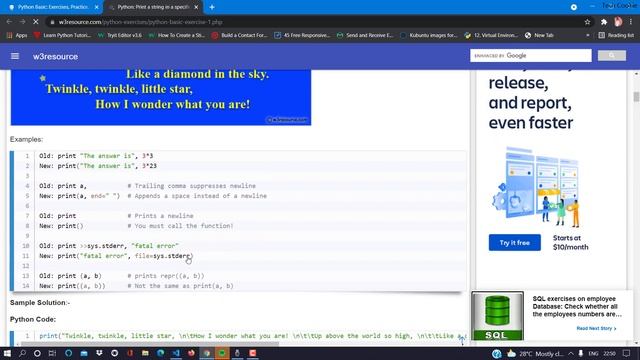This screenshot has width=640, height=360.
Task: Stop loading the page
Action: coord(36,22)
